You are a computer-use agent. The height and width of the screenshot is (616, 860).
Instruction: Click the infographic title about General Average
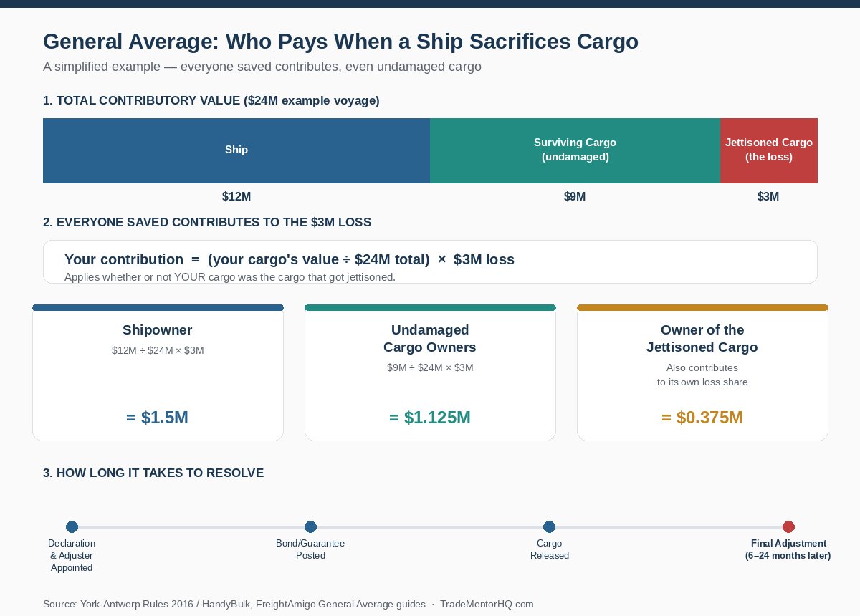click(340, 42)
